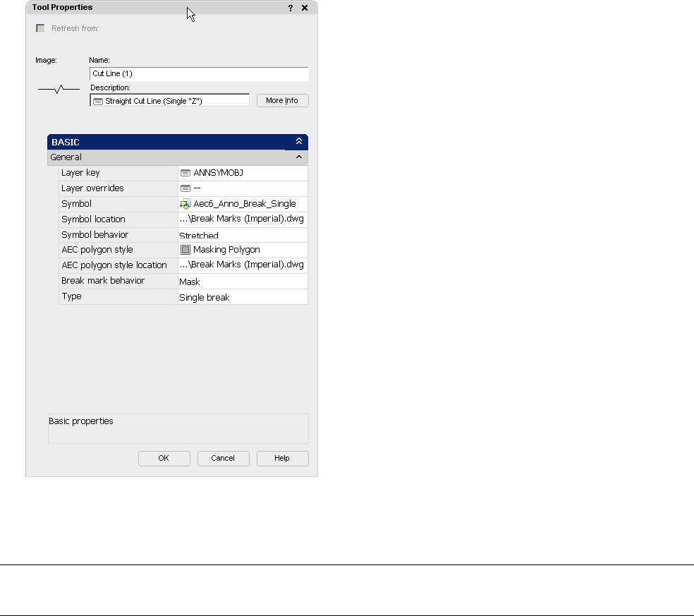The height and width of the screenshot is (616, 694).
Task: Open Symbol behavior Stretched dropdown
Action: (x=243, y=235)
